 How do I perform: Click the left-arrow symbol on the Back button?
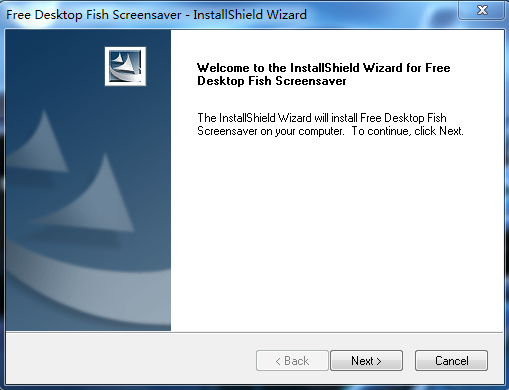pos(278,361)
